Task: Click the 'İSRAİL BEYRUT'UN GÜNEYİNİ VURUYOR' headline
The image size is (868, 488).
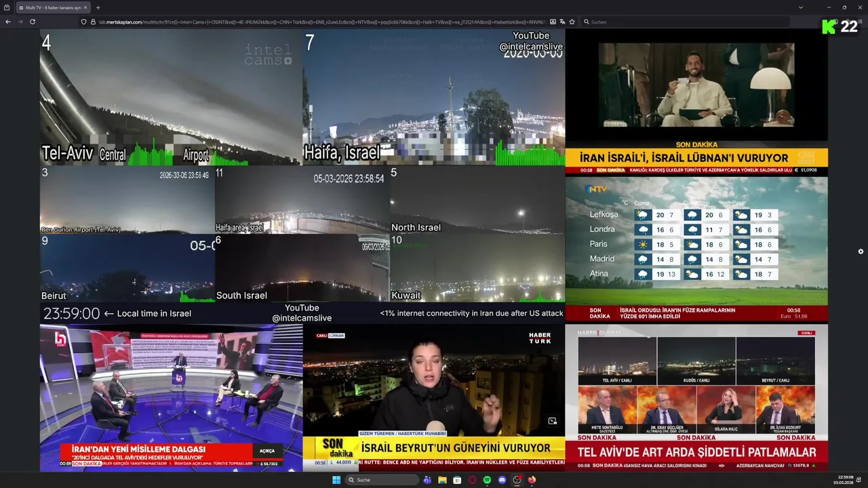Action: pyautogui.click(x=456, y=448)
